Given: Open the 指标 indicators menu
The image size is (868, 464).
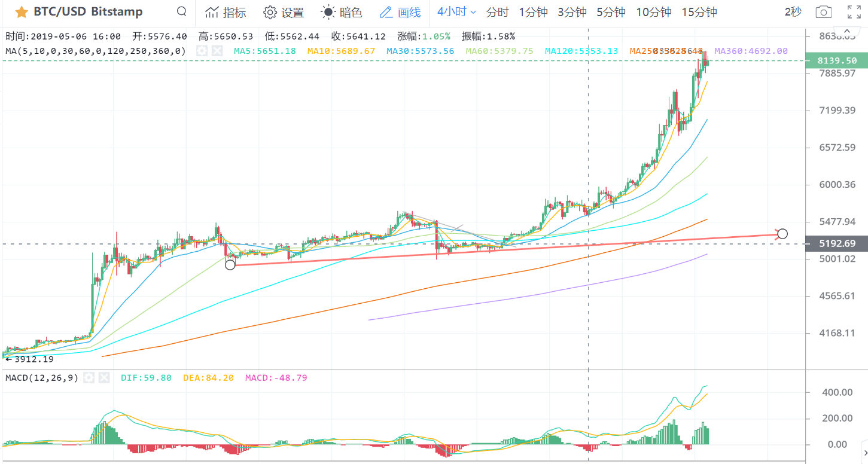Looking at the screenshot, I should click(225, 12).
